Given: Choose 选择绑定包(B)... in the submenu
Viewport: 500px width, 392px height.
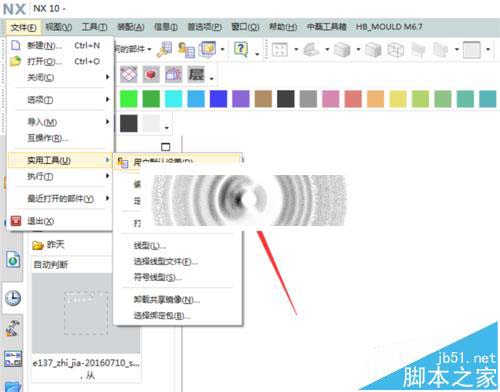Looking at the screenshot, I should pos(178,315).
